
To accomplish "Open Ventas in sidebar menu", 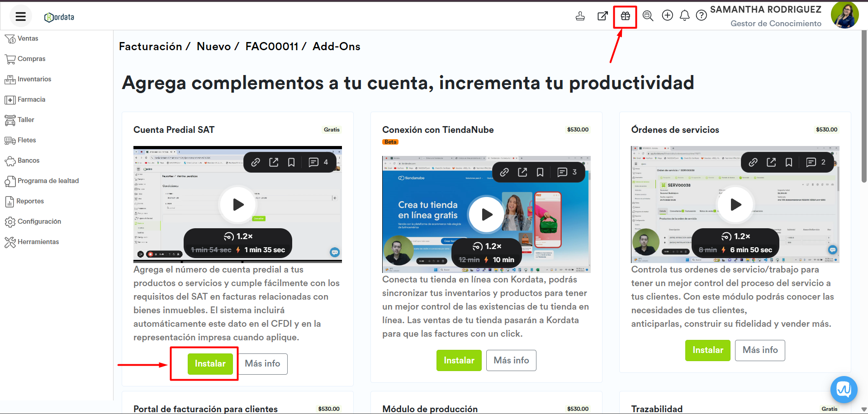I will click(28, 38).
